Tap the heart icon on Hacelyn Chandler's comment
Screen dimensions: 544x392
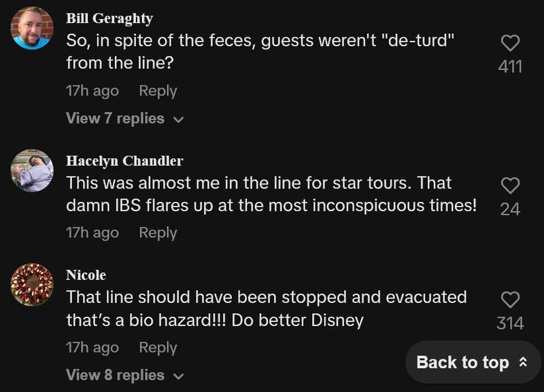tap(511, 185)
